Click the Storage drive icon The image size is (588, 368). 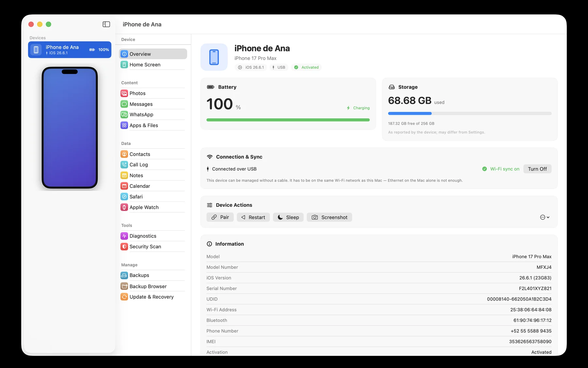tap(392, 87)
